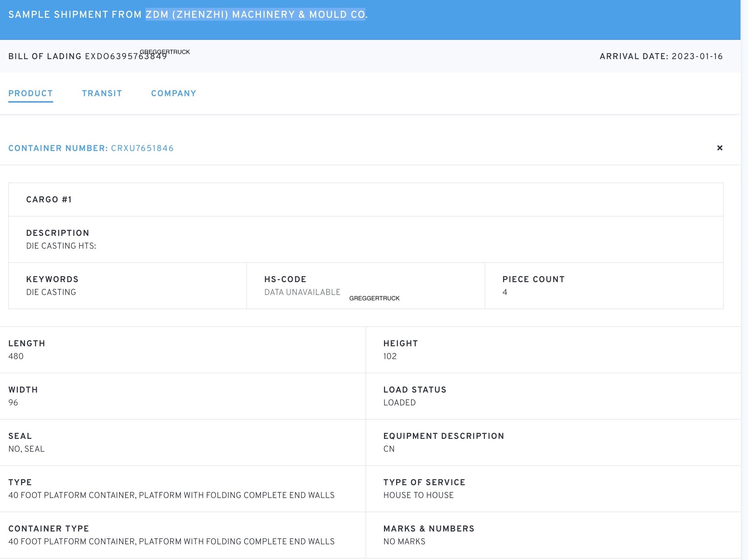748x560 pixels.
Task: Click the Cargo #1 heading
Action: tap(49, 199)
